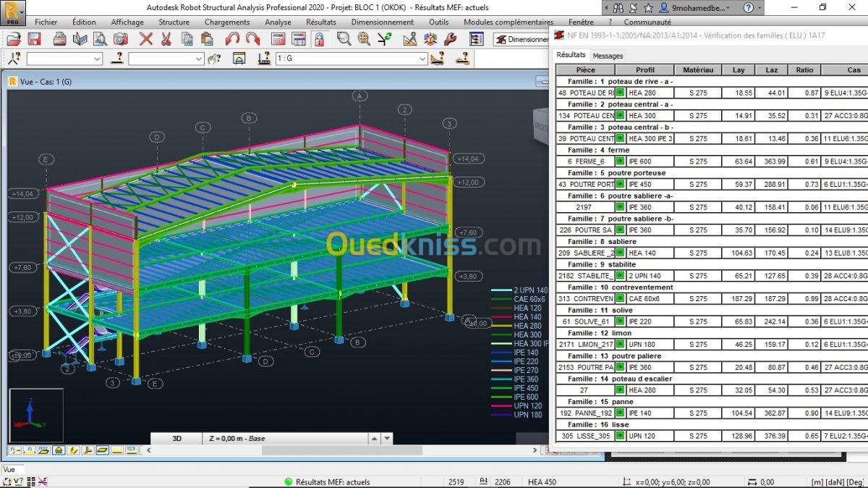Image resolution: width=868 pixels, height=488 pixels.
Task: Click the printer icon in the toolbar
Action: [x=60, y=39]
